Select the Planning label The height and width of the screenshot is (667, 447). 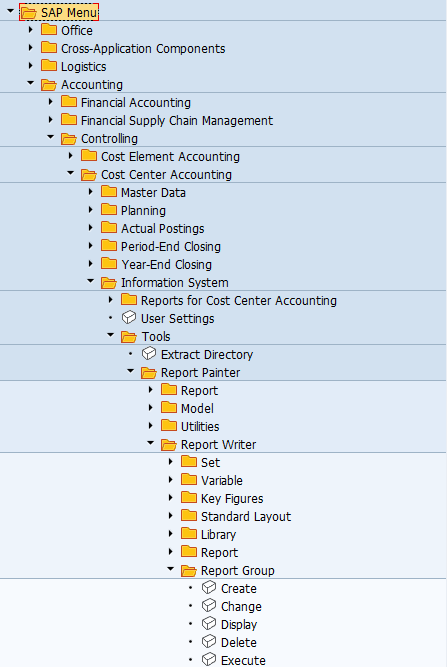(x=143, y=211)
